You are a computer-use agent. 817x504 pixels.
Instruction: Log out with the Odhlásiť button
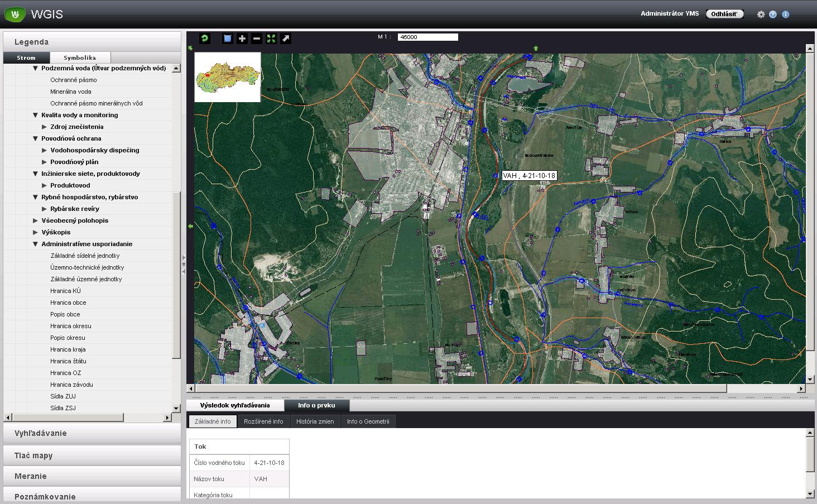pos(725,14)
